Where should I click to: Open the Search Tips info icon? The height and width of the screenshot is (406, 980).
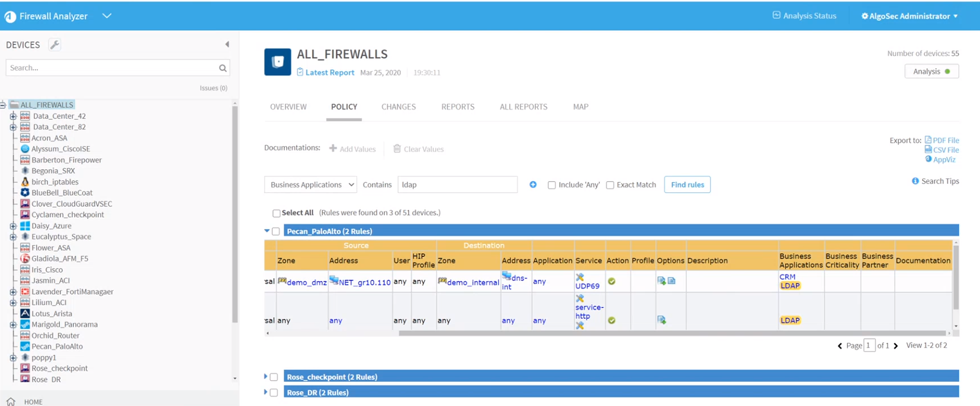(x=915, y=181)
